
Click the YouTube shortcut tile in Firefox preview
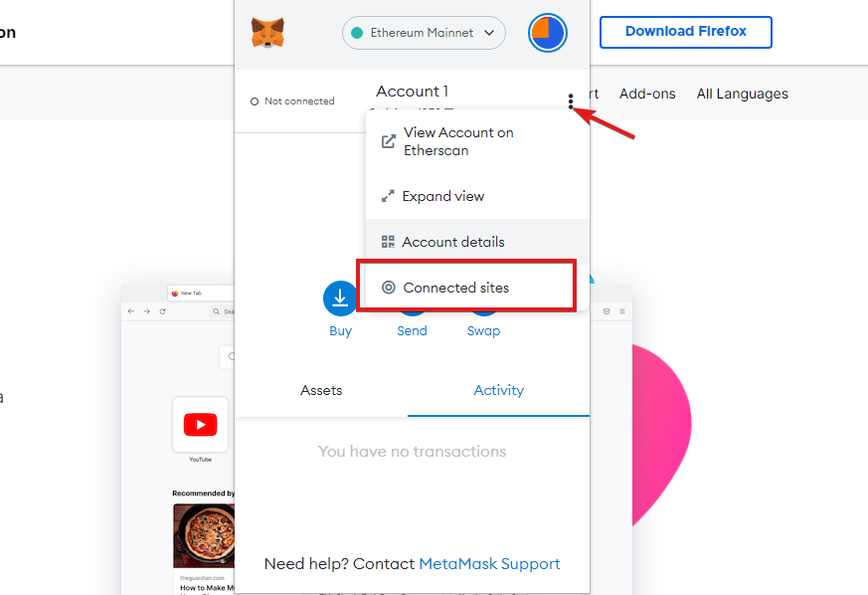point(201,425)
